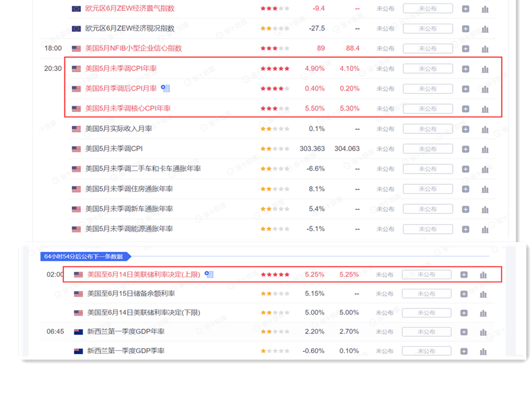Select the 美国5月未季调新车通胀年率 entry
Viewport: 532px width, 399px height.
coord(129,209)
